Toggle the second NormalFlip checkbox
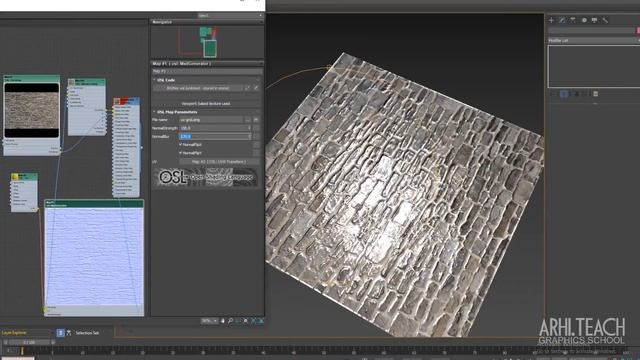Viewport: 640px width, 360px height. pyautogui.click(x=180, y=153)
